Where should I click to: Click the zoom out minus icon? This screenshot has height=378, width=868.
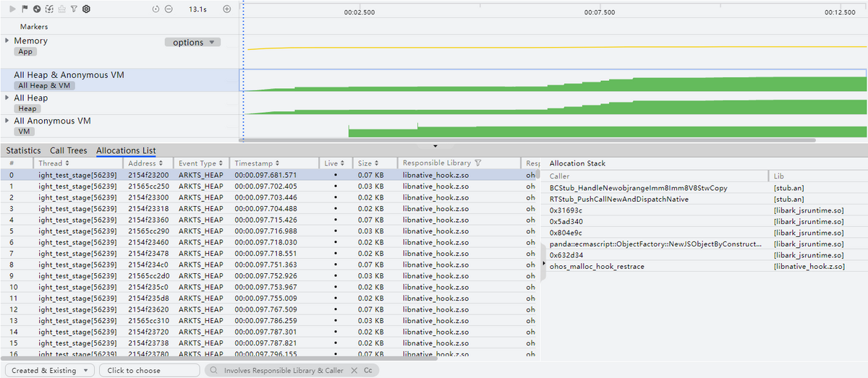coord(169,9)
